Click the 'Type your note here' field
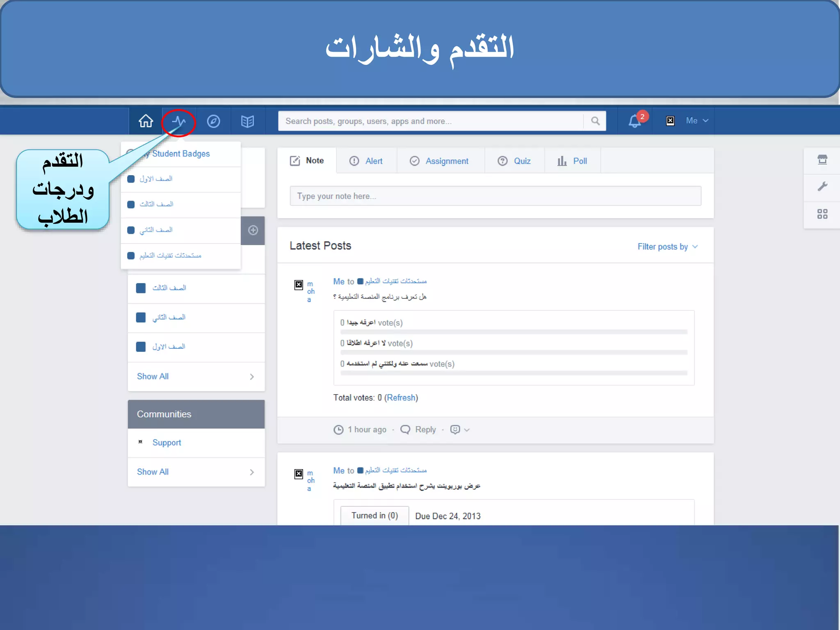This screenshot has height=630, width=840. [x=495, y=196]
